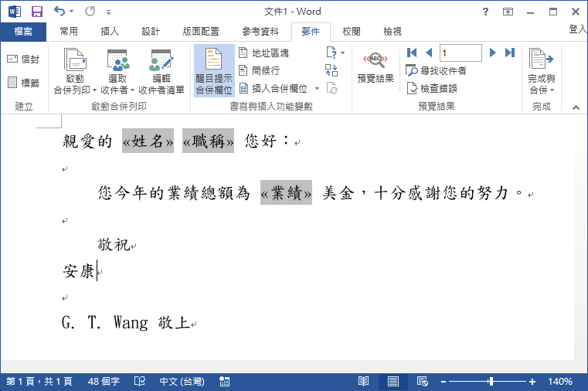The image size is (588, 391).
Task: Toggle 預覽結果 preview results
Action: 376,67
